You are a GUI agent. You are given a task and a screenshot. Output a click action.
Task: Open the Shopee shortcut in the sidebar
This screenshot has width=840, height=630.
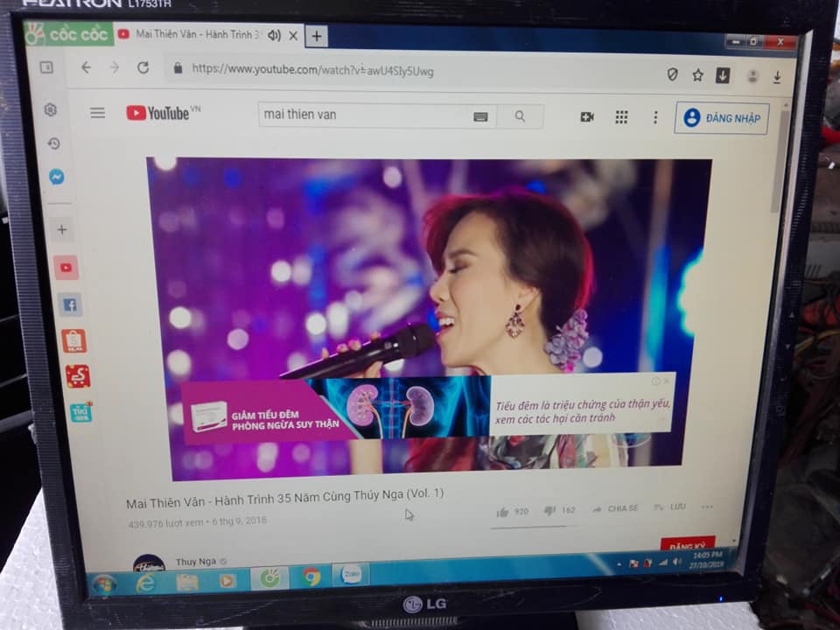click(73, 341)
